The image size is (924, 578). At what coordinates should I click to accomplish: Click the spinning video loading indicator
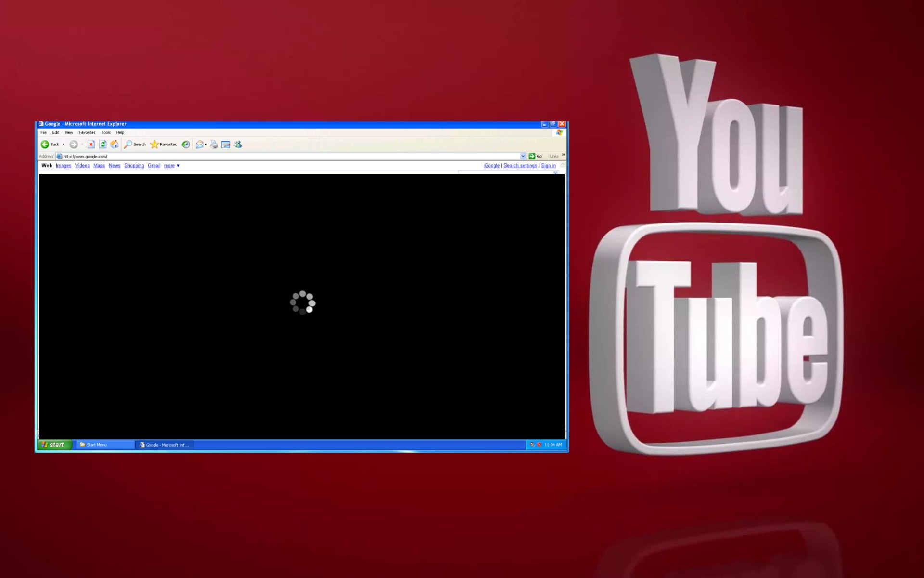[x=303, y=302]
